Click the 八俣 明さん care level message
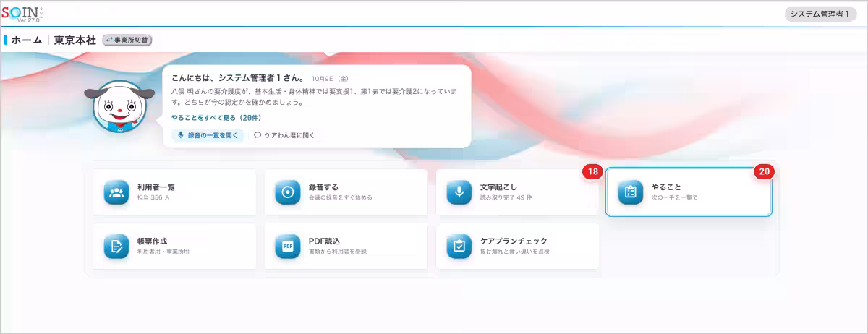Screen dimensions: 868x334 pyautogui.click(x=314, y=97)
